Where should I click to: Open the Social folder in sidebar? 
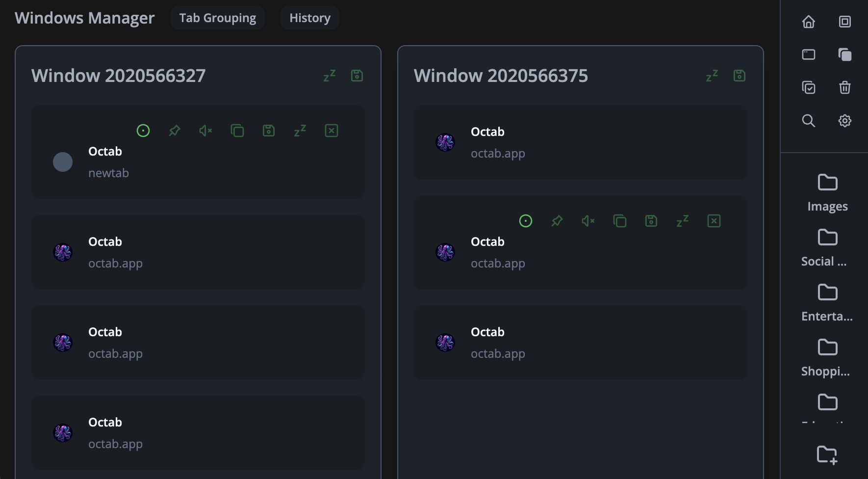click(x=827, y=247)
